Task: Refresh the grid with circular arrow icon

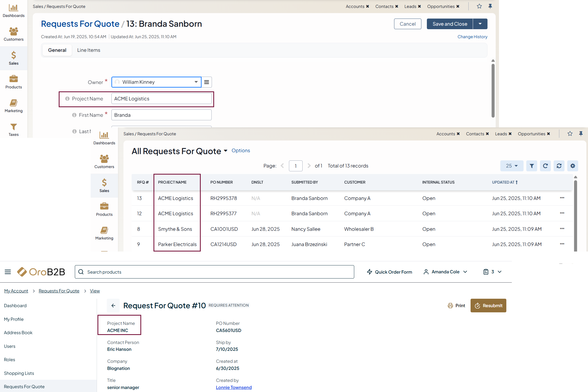Action: click(x=545, y=166)
